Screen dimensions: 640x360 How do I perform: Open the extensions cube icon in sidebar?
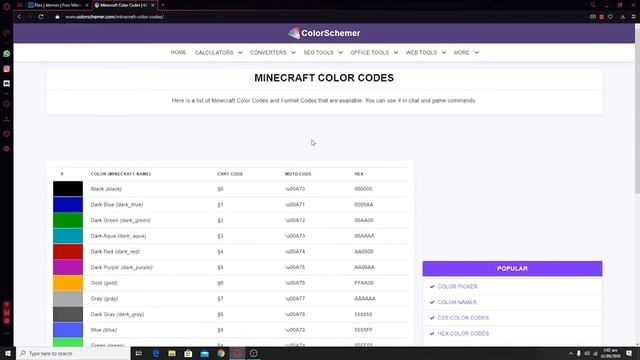[x=7, y=134]
